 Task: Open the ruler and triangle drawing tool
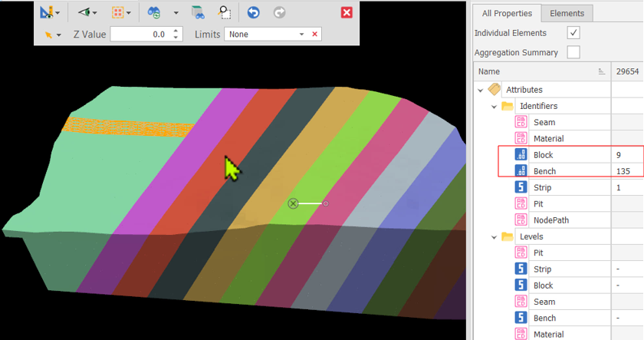click(x=48, y=12)
